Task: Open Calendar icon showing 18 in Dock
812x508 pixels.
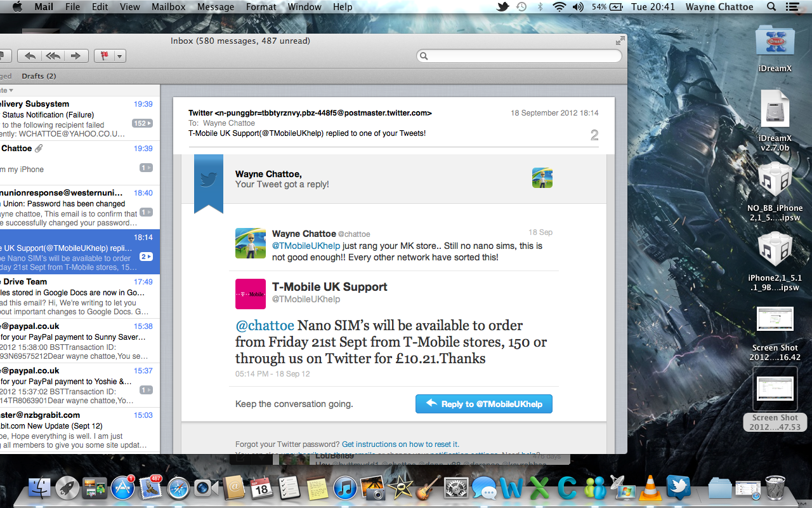Action: pyautogui.click(x=261, y=488)
